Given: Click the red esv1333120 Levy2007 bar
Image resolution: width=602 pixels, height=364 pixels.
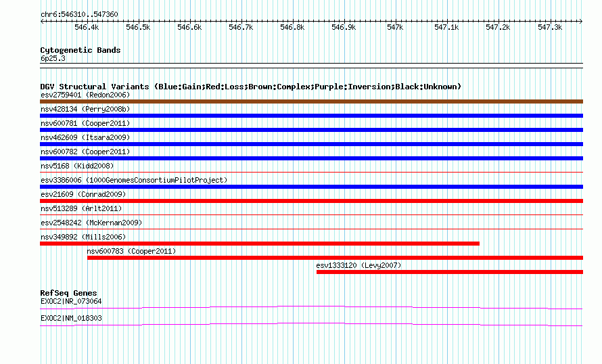Looking at the screenshot, I should pos(450,272).
